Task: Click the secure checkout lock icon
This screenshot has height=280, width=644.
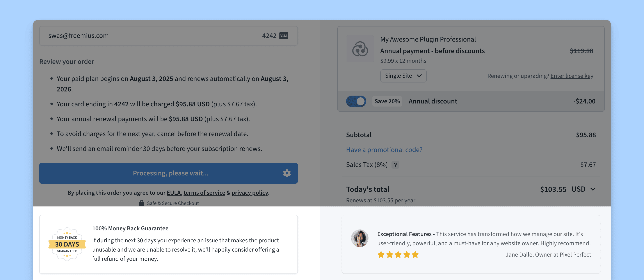Action: [x=142, y=203]
